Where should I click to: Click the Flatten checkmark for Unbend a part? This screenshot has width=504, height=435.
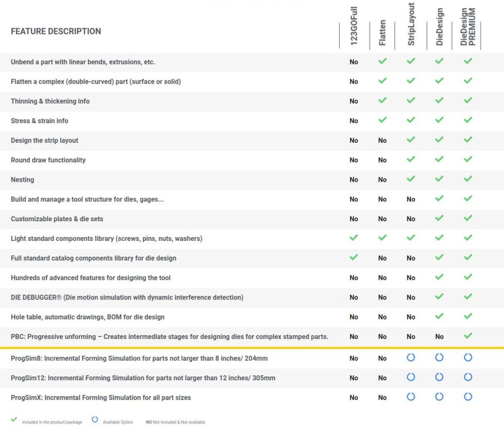pyautogui.click(x=382, y=61)
